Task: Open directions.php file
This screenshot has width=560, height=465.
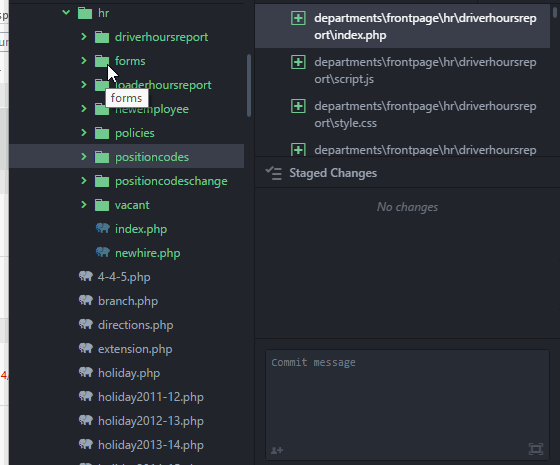Action: click(x=135, y=325)
